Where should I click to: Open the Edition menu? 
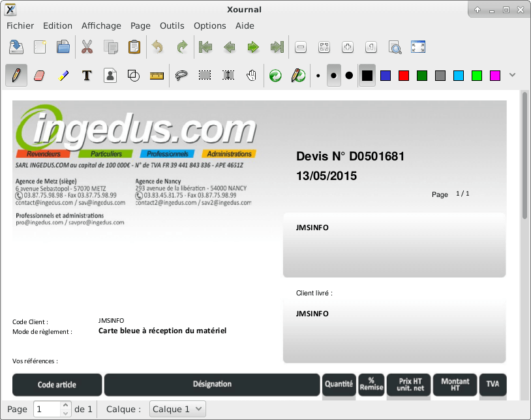(57, 25)
